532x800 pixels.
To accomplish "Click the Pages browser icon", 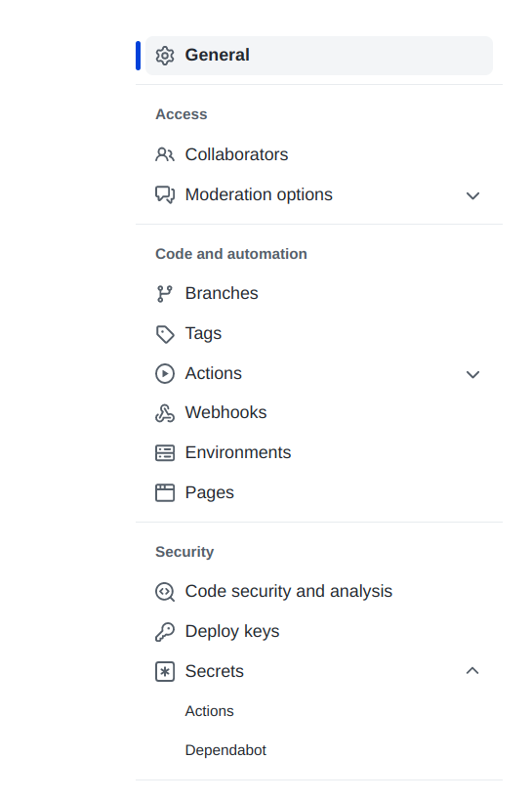I will (x=165, y=493).
